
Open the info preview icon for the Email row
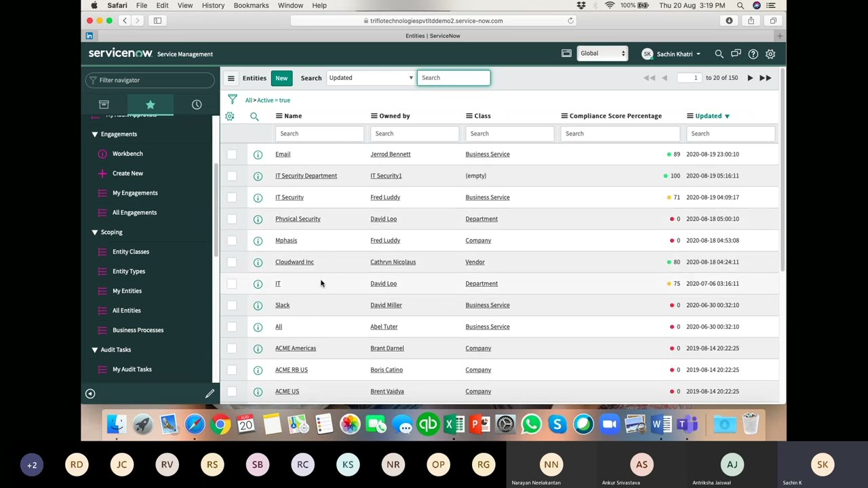[x=258, y=155]
